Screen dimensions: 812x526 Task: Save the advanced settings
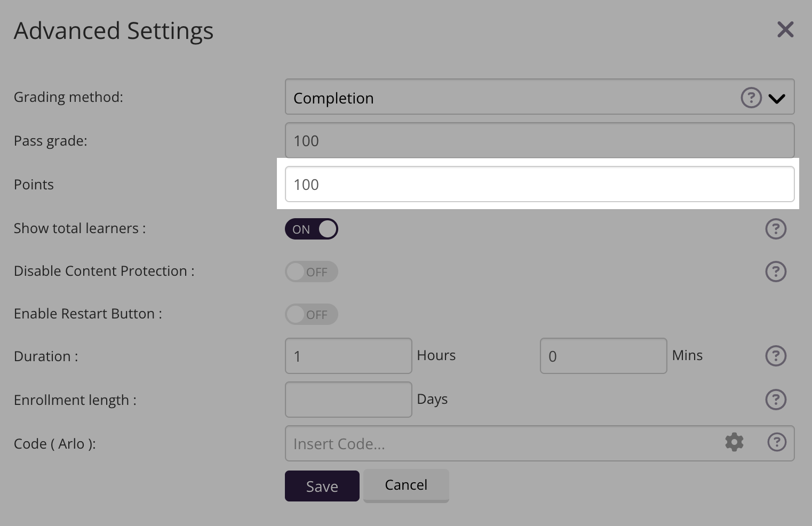click(322, 486)
